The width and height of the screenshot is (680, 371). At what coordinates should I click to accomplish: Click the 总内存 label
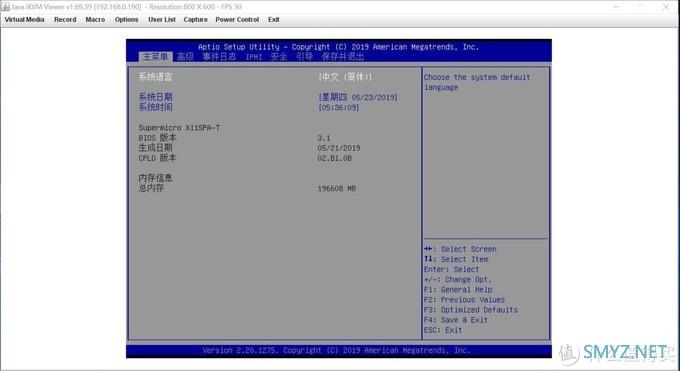pos(151,188)
